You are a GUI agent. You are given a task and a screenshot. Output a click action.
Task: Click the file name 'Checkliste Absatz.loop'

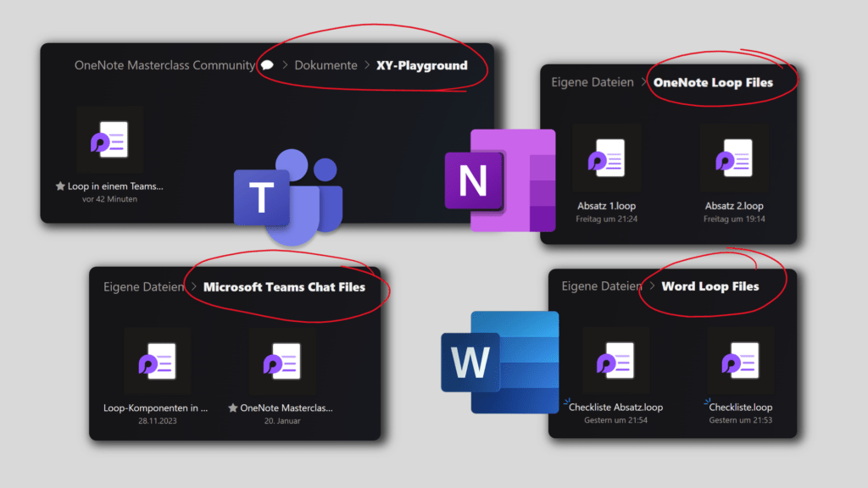tap(615, 408)
